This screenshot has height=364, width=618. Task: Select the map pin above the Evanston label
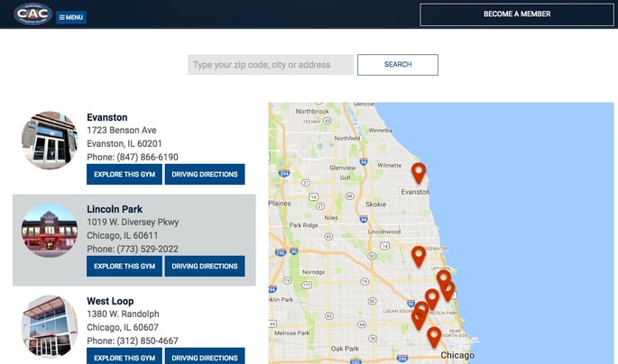click(419, 171)
